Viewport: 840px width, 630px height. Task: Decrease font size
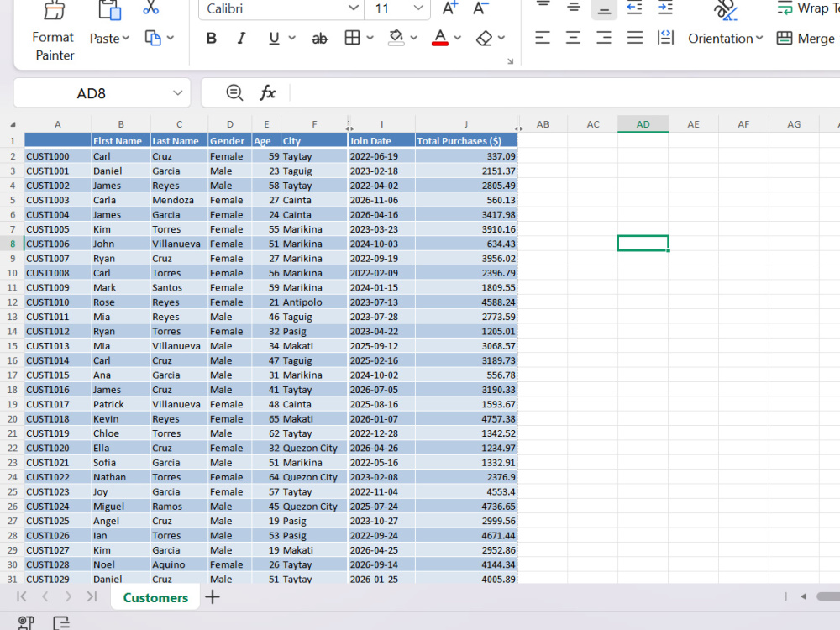[x=480, y=8]
